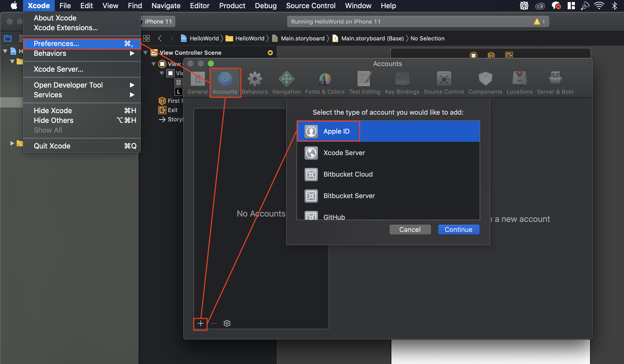
Task: Open the Services submenu
Action: coord(82,95)
